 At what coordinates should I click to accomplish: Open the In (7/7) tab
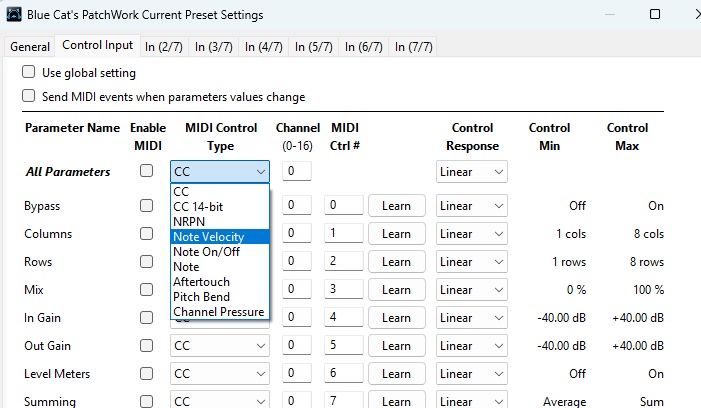pyautogui.click(x=412, y=47)
